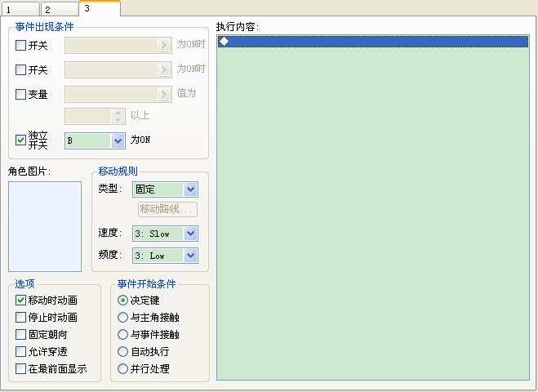Enable the first 开关 condition checkbox
Image resolution: width=538 pixels, height=392 pixels.
(x=21, y=45)
